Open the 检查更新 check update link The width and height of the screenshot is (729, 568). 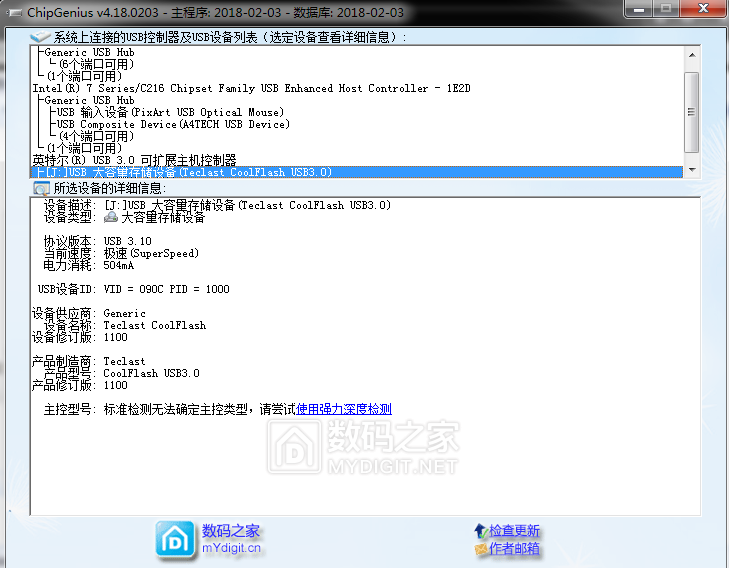(x=514, y=530)
